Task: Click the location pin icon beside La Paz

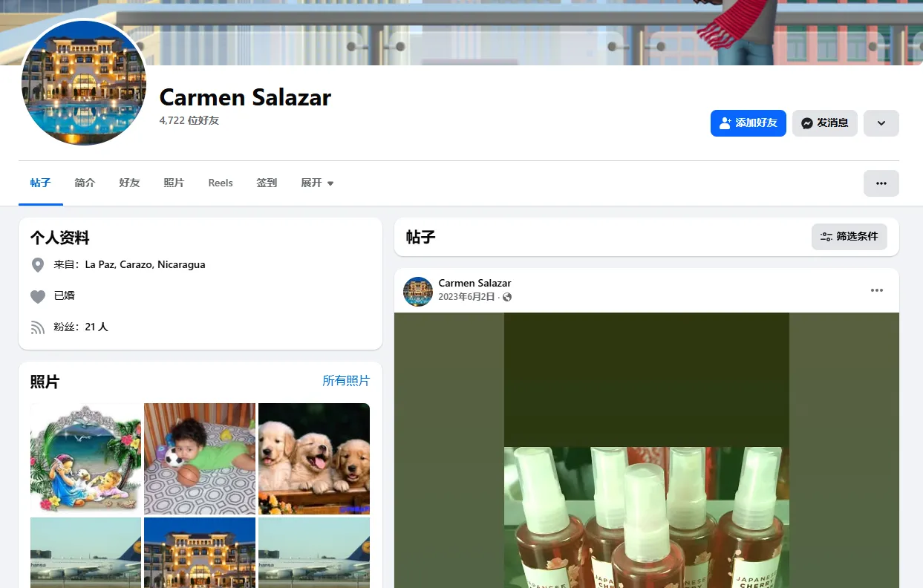Action: [x=38, y=264]
